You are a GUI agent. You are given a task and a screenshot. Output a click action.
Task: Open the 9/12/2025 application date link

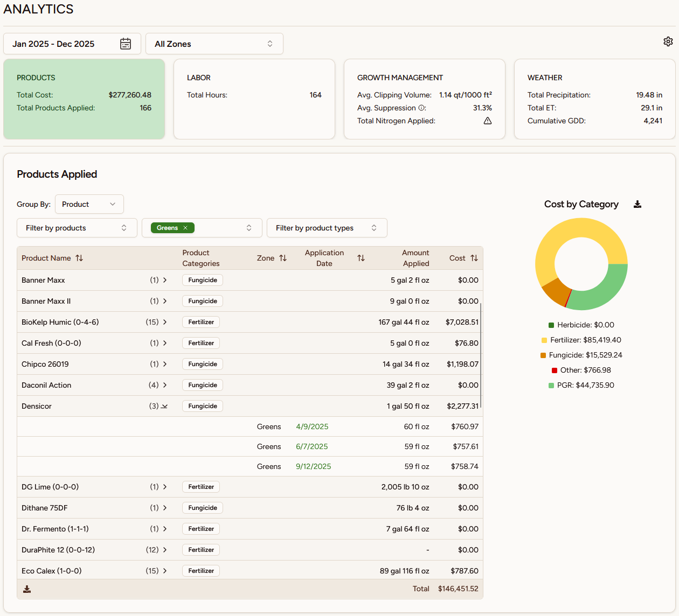click(313, 466)
